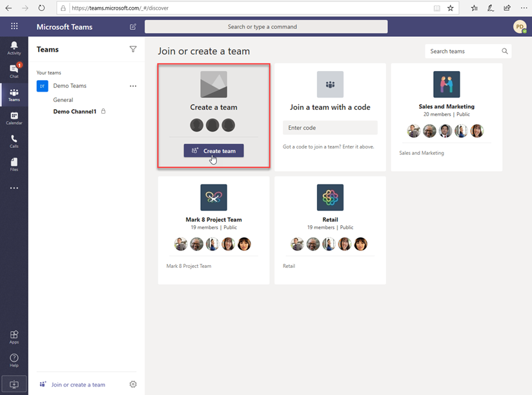Open the app launcher waffle
This screenshot has height=395, width=532.
click(x=14, y=26)
